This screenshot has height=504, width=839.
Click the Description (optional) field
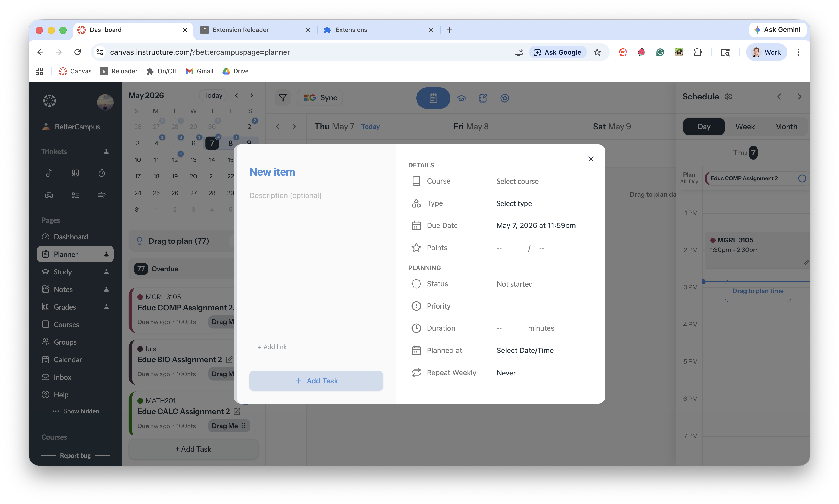pos(316,196)
